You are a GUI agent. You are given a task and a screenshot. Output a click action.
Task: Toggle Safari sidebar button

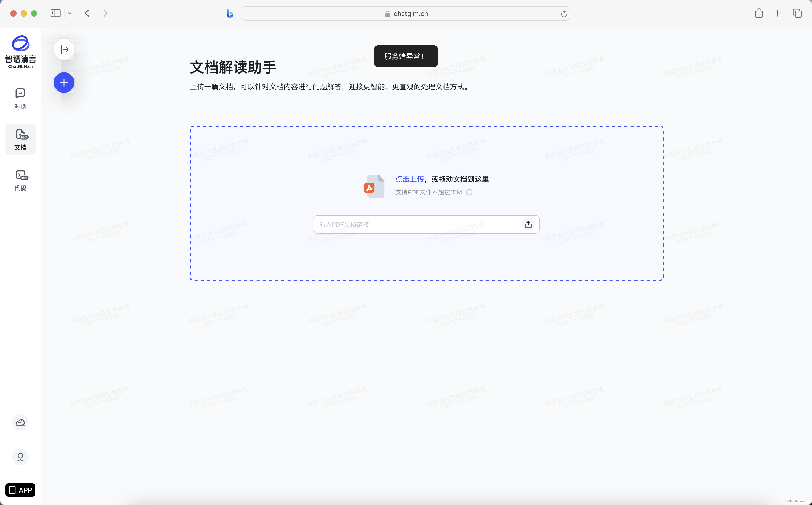pos(55,13)
